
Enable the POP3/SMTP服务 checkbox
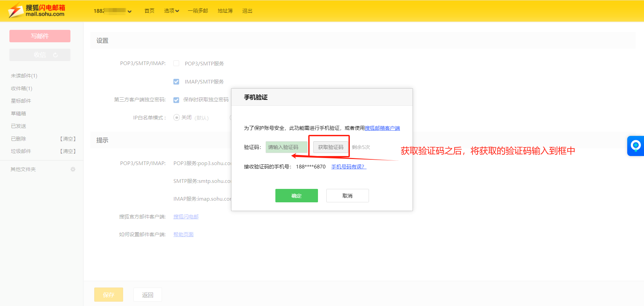(x=176, y=63)
